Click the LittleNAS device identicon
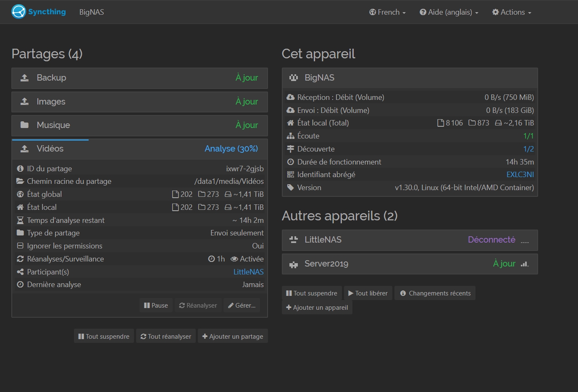The image size is (578, 392). (294, 240)
